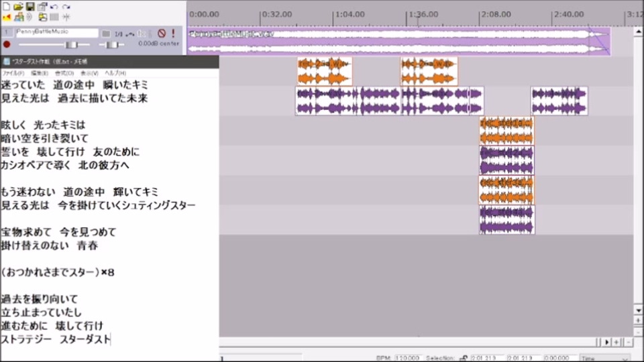
Task: Open the Time units dropdown
Action: click(604, 358)
